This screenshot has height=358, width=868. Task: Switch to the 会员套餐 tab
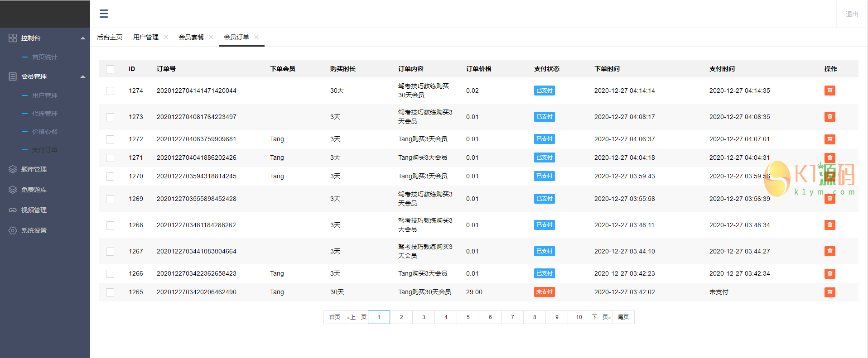[191, 37]
